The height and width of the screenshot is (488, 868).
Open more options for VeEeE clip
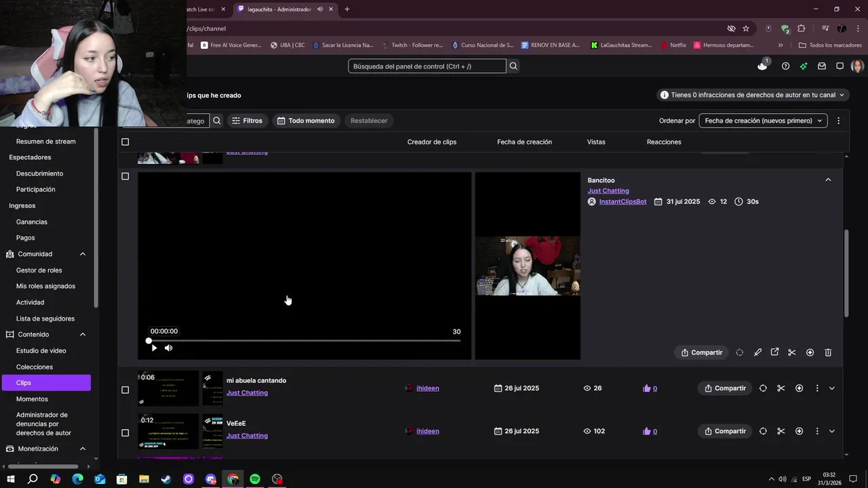pos(817,431)
